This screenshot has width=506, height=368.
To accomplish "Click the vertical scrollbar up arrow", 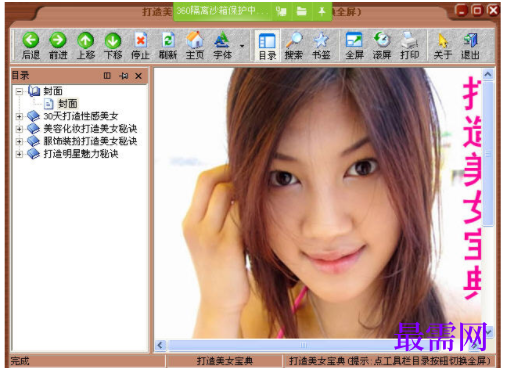I will coord(488,75).
